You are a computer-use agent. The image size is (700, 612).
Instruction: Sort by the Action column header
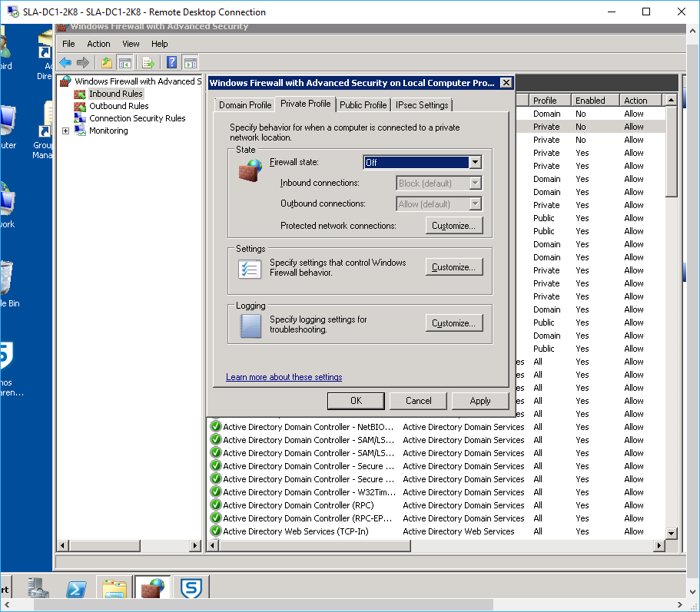[x=640, y=101]
